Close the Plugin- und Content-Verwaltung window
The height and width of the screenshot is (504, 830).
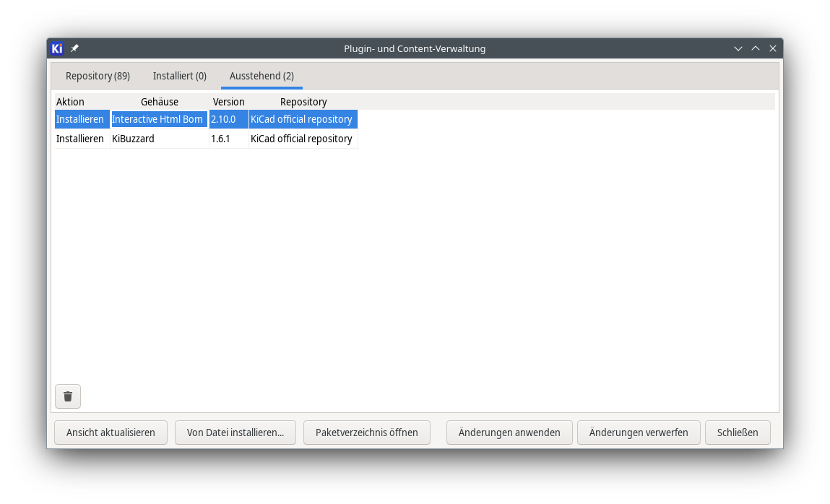coord(773,48)
